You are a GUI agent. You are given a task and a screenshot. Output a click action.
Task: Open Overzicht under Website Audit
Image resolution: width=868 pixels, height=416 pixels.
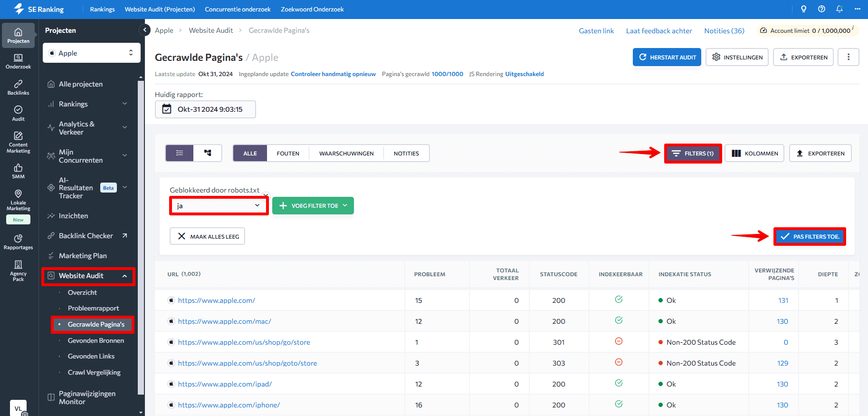(x=82, y=292)
